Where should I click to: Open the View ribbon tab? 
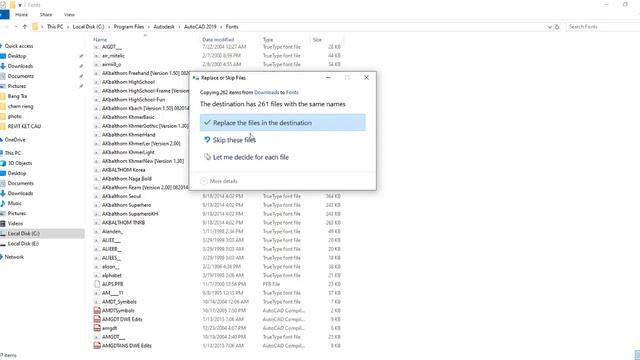69,15
